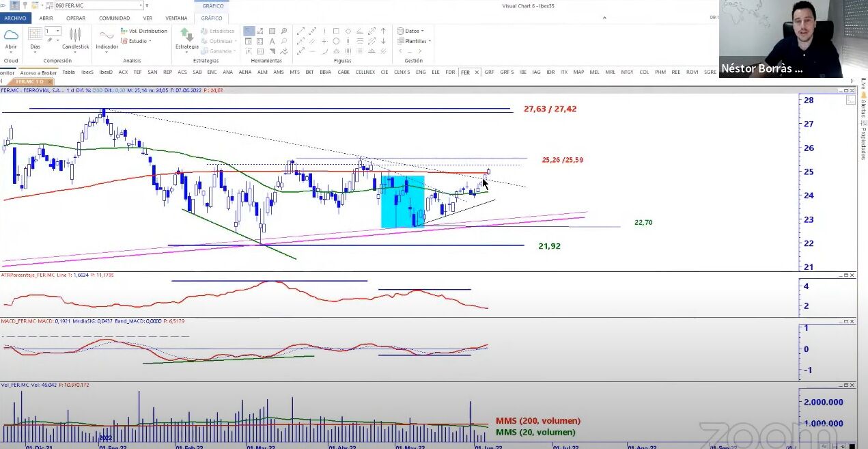Switch to the Ibex5 workspace tab
Image resolution: width=868 pixels, height=449 pixels.
tap(87, 72)
